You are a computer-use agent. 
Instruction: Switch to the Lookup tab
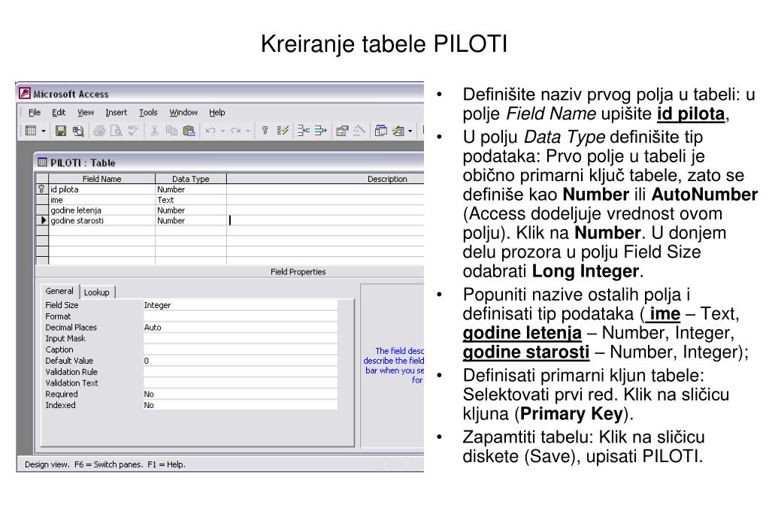click(x=97, y=292)
